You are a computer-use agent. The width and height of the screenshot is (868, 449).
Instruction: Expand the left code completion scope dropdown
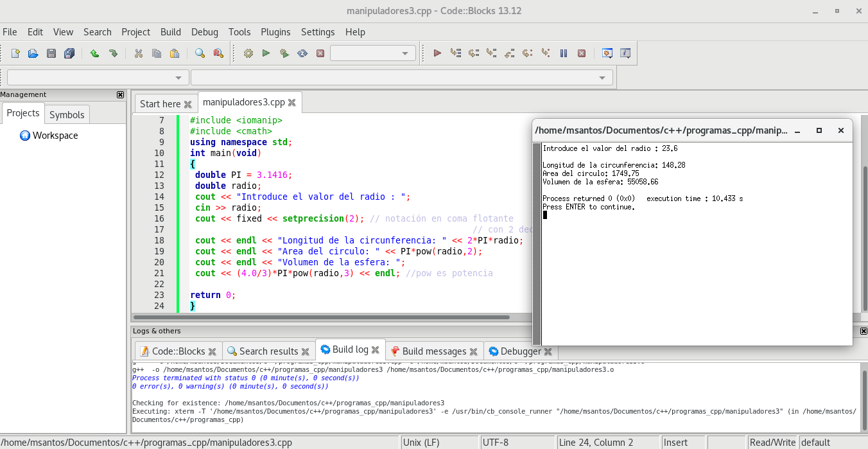(x=98, y=78)
